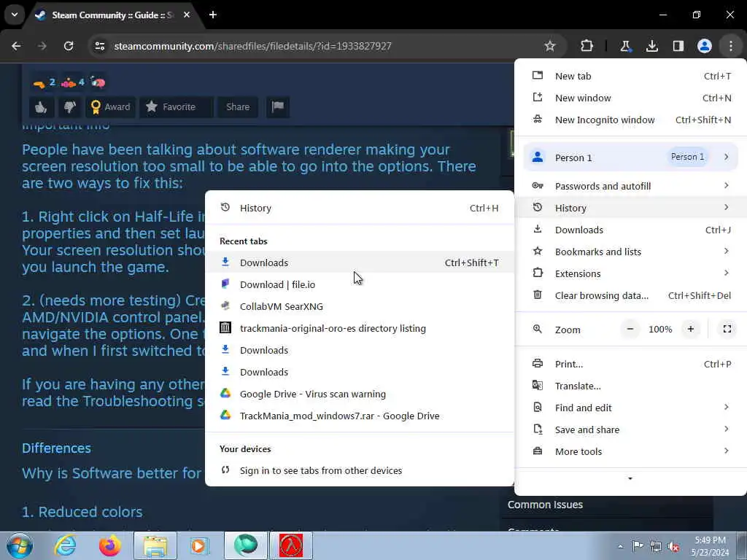Switch to Half-Life lambda taskbar icon

(291, 545)
